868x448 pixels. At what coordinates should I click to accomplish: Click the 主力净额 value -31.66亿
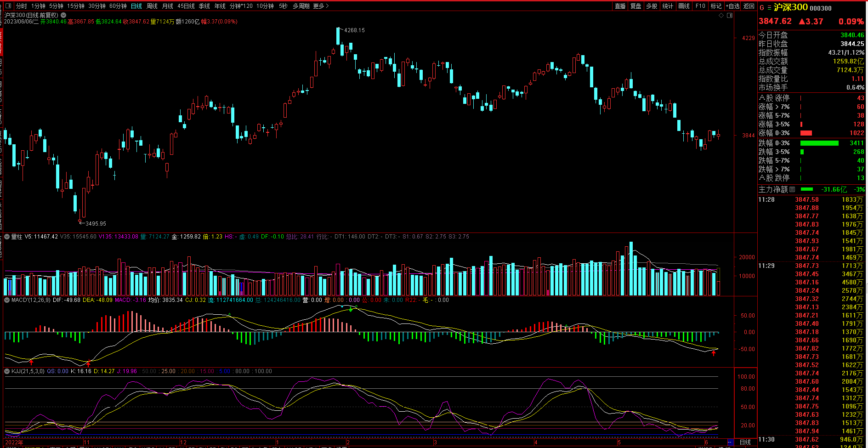(834, 189)
